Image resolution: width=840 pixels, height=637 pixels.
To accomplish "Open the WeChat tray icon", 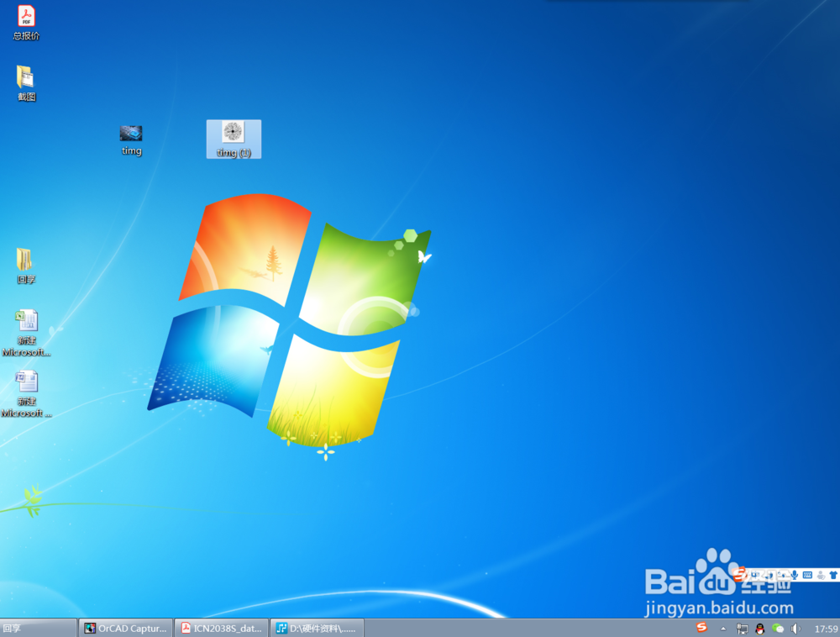I will click(x=778, y=629).
